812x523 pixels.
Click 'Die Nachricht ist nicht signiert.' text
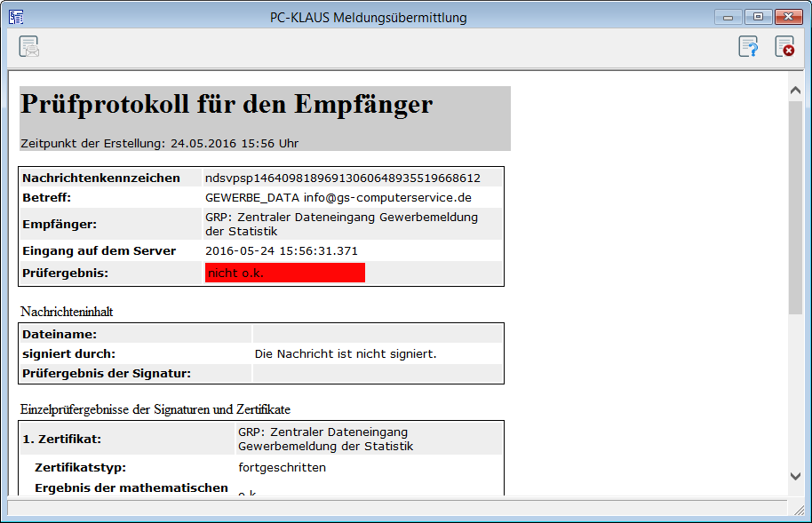click(346, 354)
